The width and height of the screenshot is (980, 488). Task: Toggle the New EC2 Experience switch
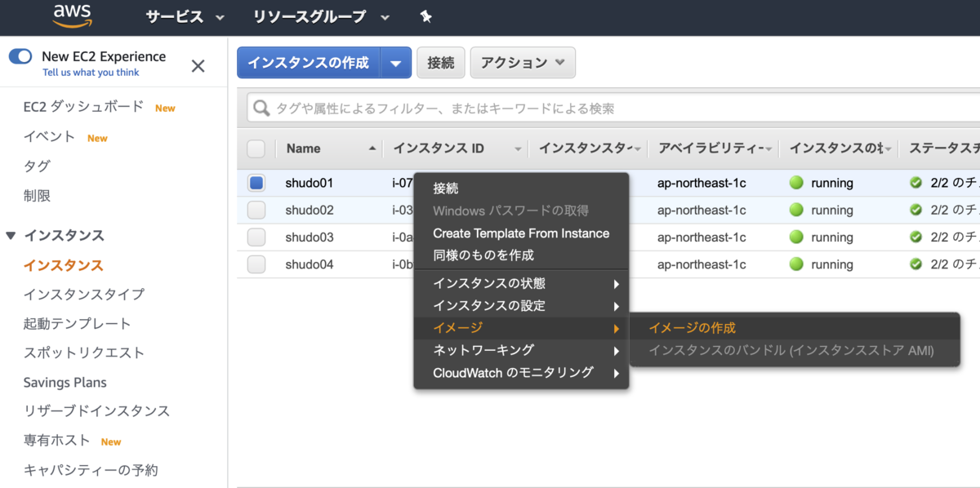(20, 56)
